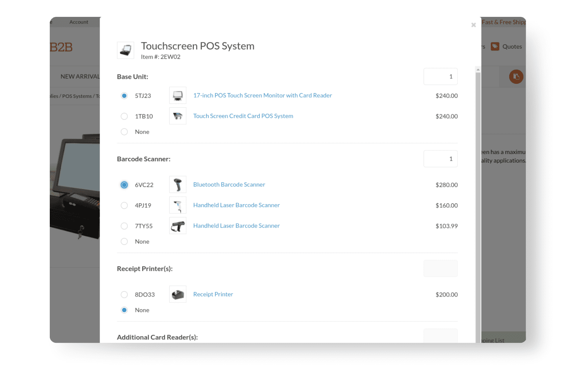The height and width of the screenshot is (382, 588).
Task: Select the 1TB10 base unit option
Action: (124, 116)
